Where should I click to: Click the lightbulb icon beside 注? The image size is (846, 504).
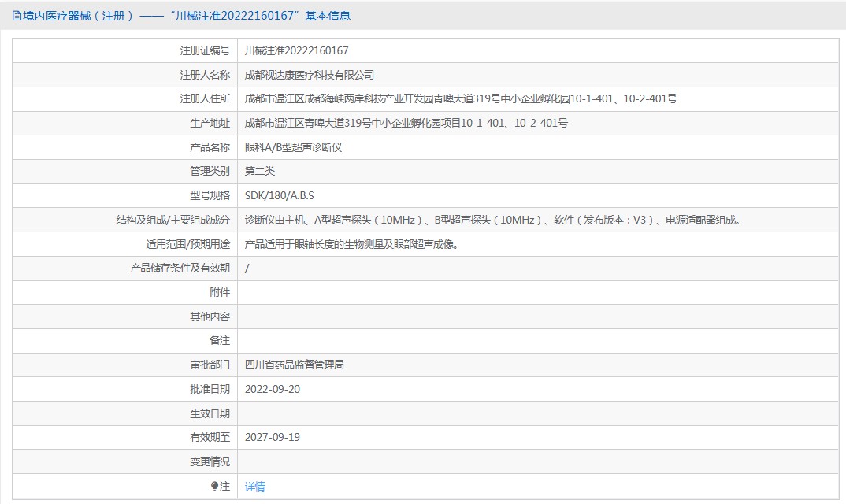(x=214, y=486)
